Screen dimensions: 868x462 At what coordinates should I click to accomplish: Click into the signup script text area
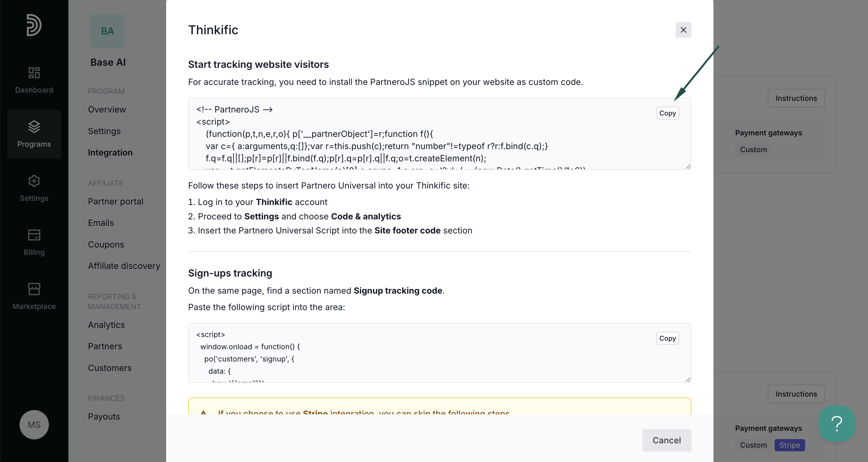click(439, 353)
